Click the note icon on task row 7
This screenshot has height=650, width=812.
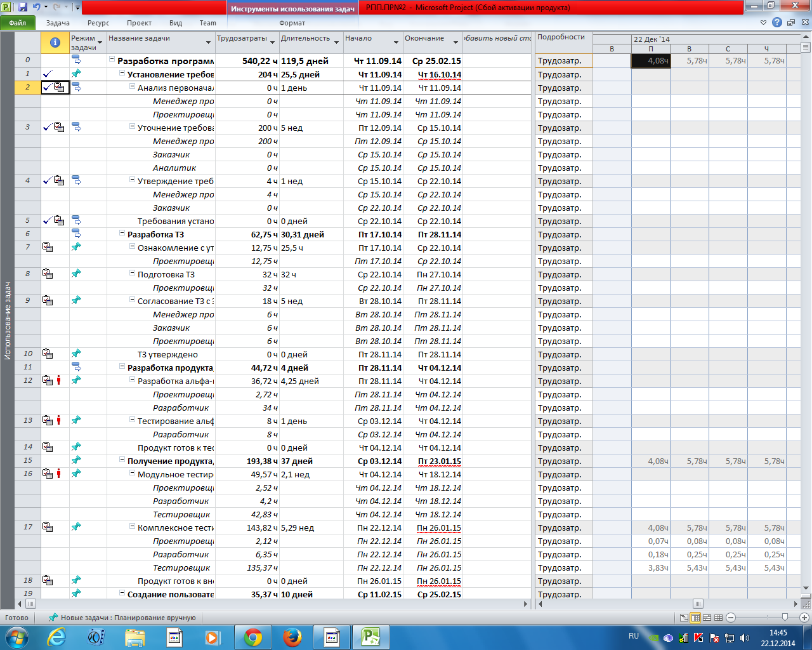(x=48, y=247)
